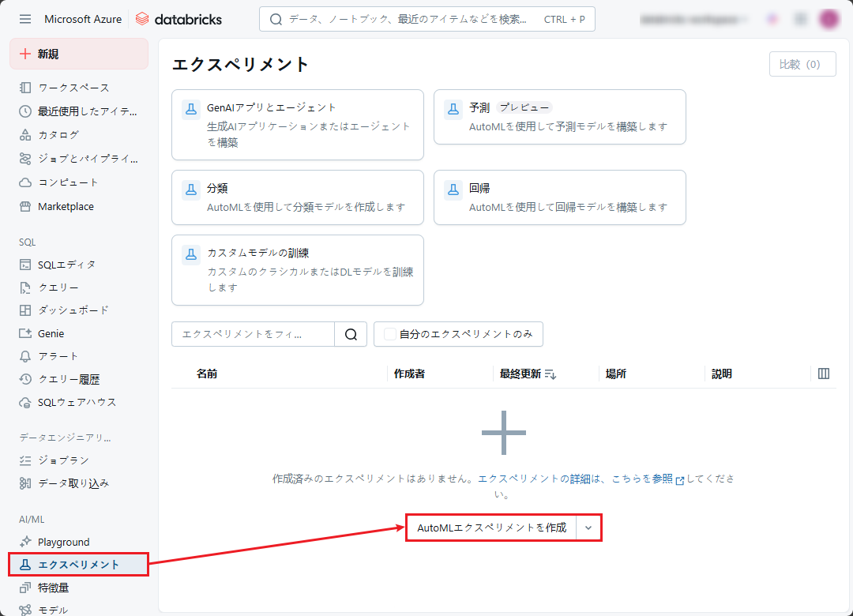Click the flask icon on GenAIアプリとエージェント card
The image size is (853, 616).
click(x=190, y=109)
